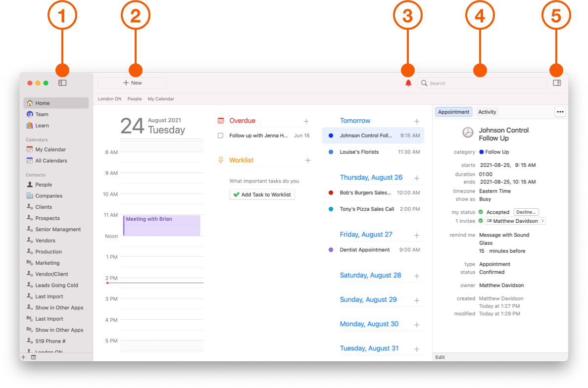This screenshot has height=388, width=588.
Task: Select Companies in the Contacts list
Action: [49, 196]
